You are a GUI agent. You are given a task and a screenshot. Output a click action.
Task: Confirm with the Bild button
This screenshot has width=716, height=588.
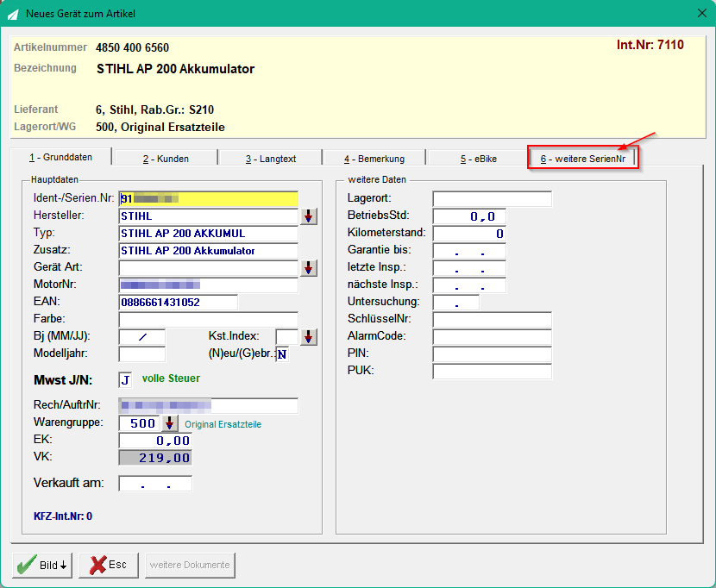click(x=42, y=566)
